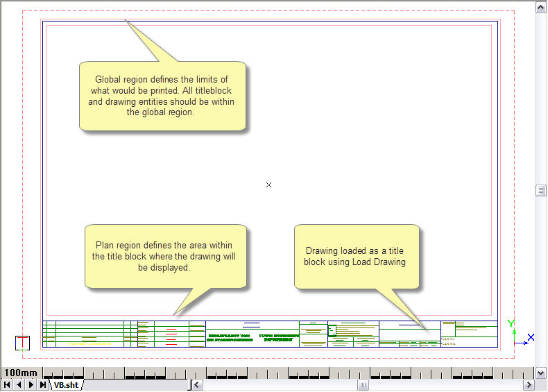Click the horizontal scrollbar thumb
The image size is (548, 392).
tap(362, 384)
